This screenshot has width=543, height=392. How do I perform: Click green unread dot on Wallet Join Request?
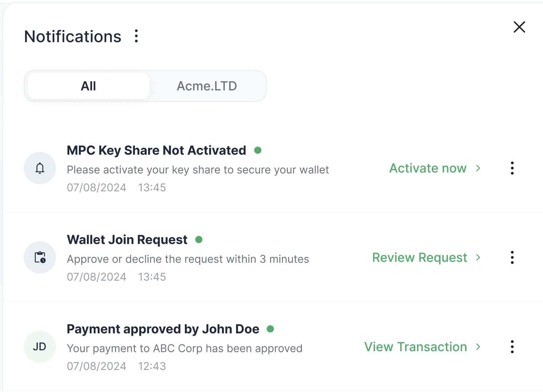click(199, 240)
